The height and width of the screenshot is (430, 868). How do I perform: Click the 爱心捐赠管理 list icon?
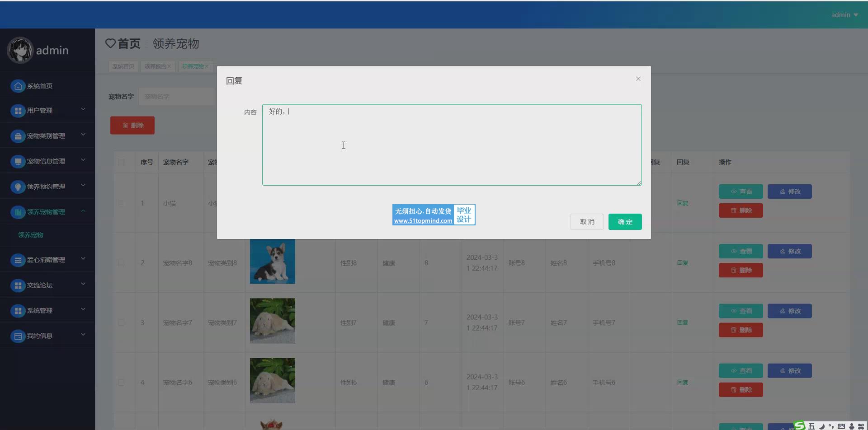(18, 260)
